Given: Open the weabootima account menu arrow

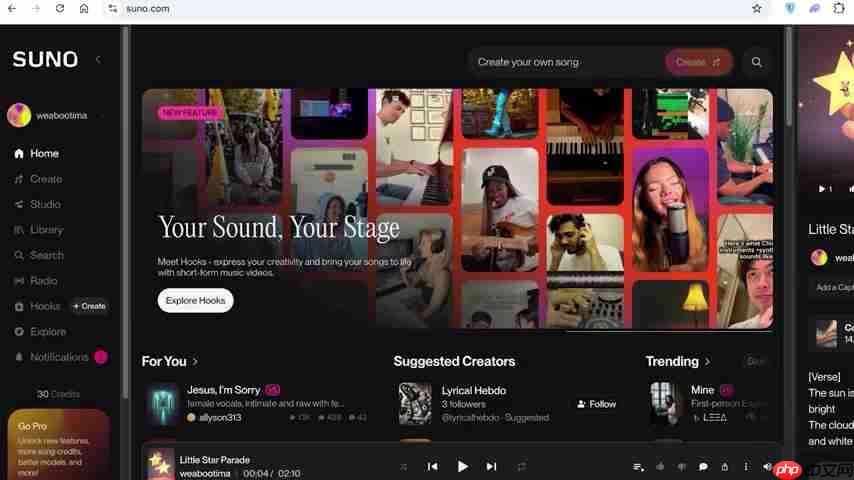Looking at the screenshot, I should point(101,116).
